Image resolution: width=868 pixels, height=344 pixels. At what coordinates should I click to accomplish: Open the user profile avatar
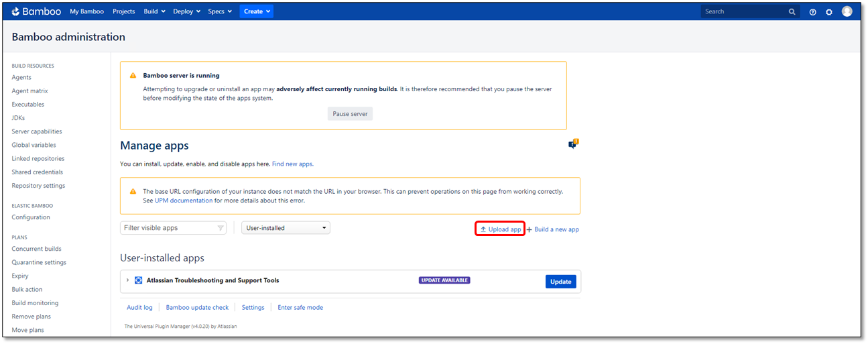(x=847, y=11)
